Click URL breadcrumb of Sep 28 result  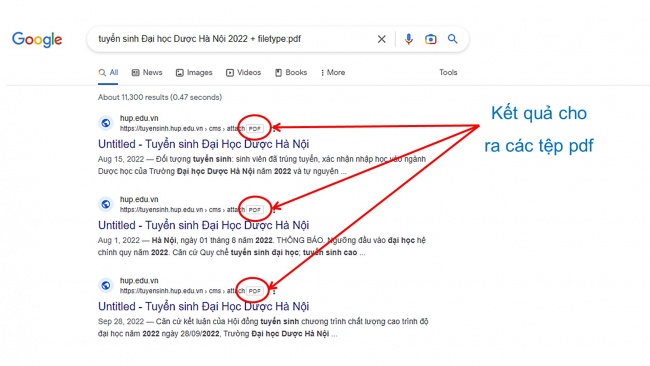tap(182, 291)
